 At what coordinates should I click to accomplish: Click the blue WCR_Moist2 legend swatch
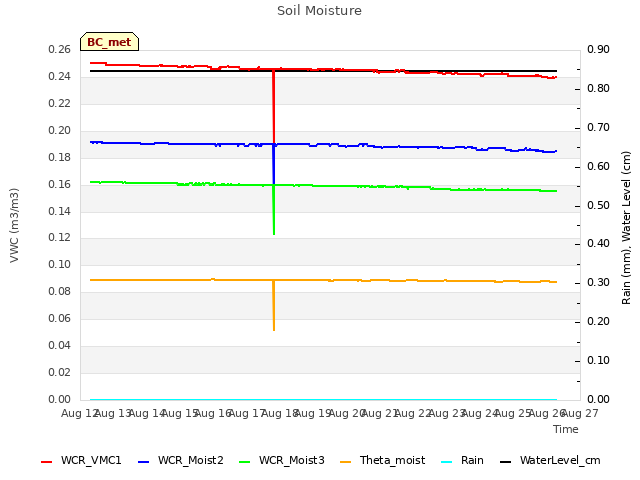point(144,462)
